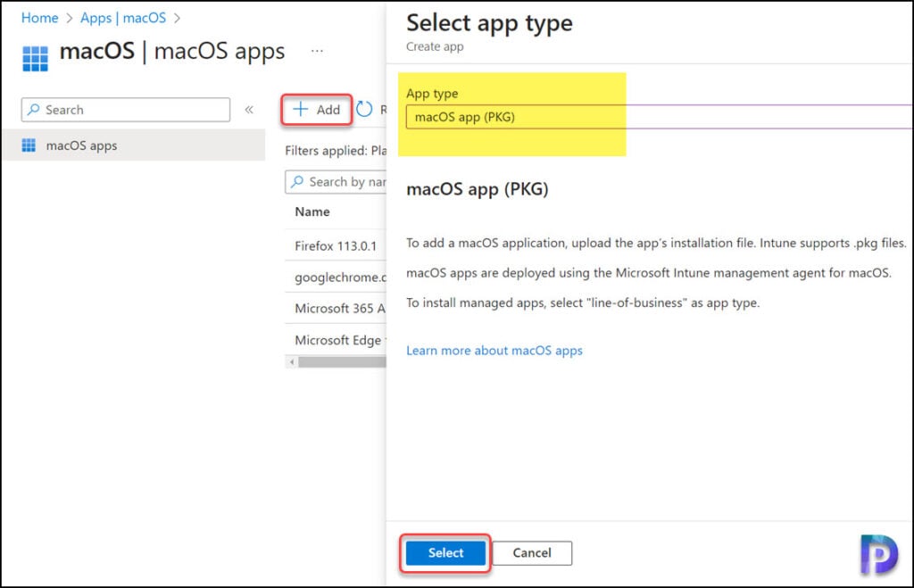Click the Name column header
Screen dimensions: 914x588
point(312,211)
